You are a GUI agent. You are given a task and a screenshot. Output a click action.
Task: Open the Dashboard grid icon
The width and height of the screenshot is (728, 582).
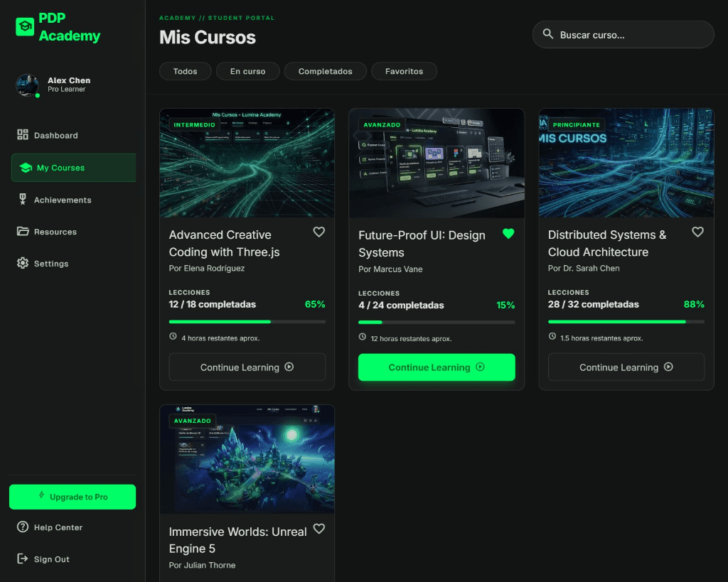coord(22,134)
